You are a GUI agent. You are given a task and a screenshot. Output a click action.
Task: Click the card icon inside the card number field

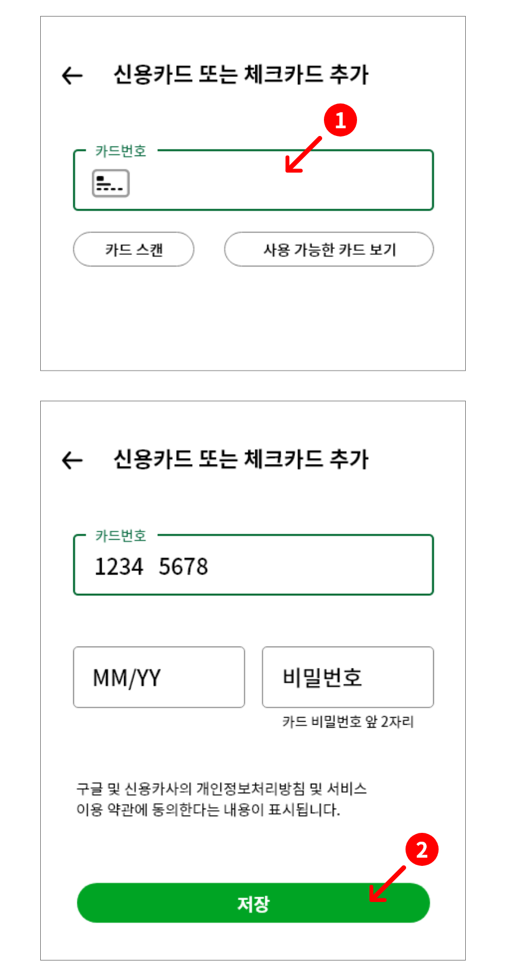[x=111, y=183]
